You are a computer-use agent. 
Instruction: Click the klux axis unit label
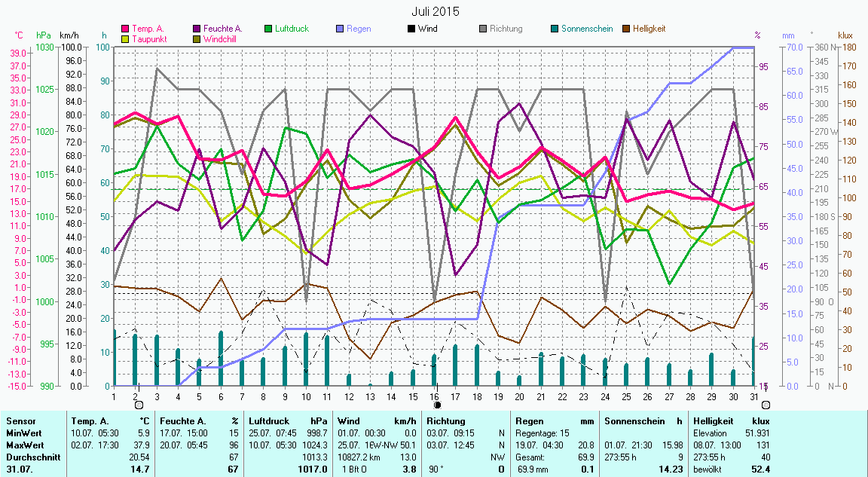pyautogui.click(x=845, y=35)
